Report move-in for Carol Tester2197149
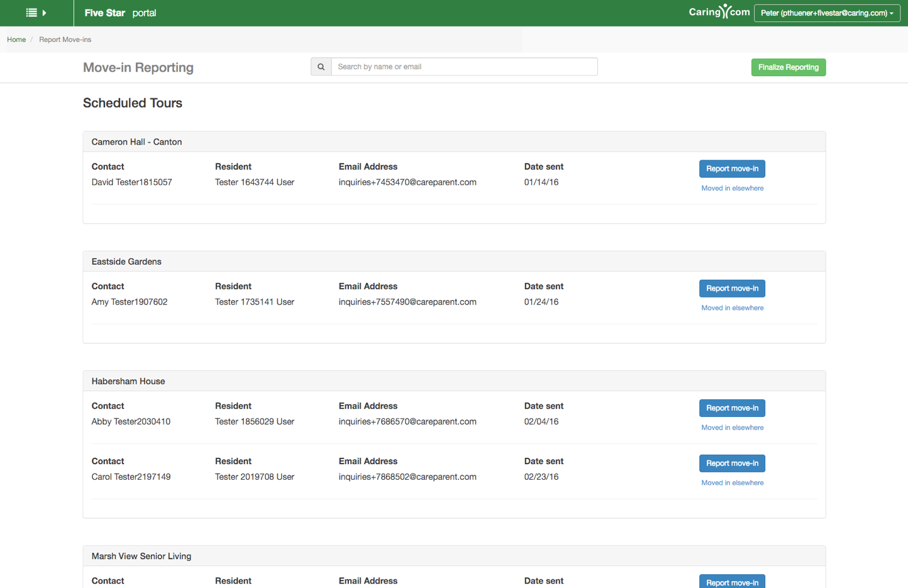The height and width of the screenshot is (588, 908). 731,463
